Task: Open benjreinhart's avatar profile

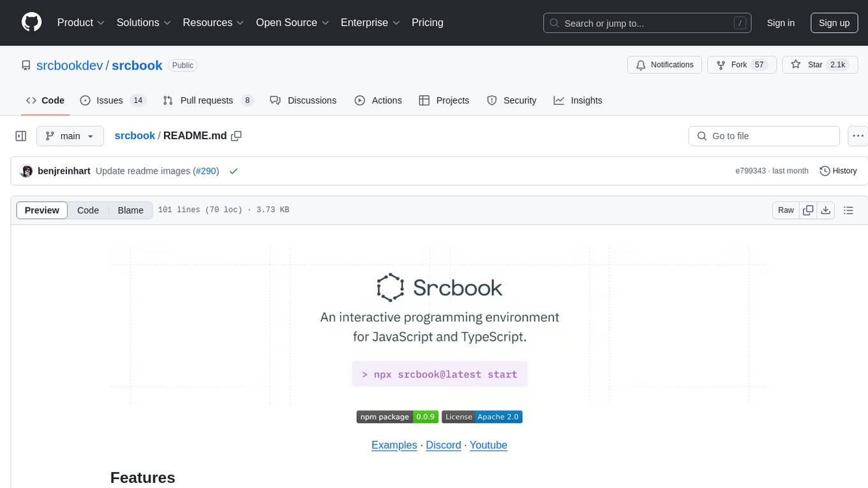Action: [26, 171]
